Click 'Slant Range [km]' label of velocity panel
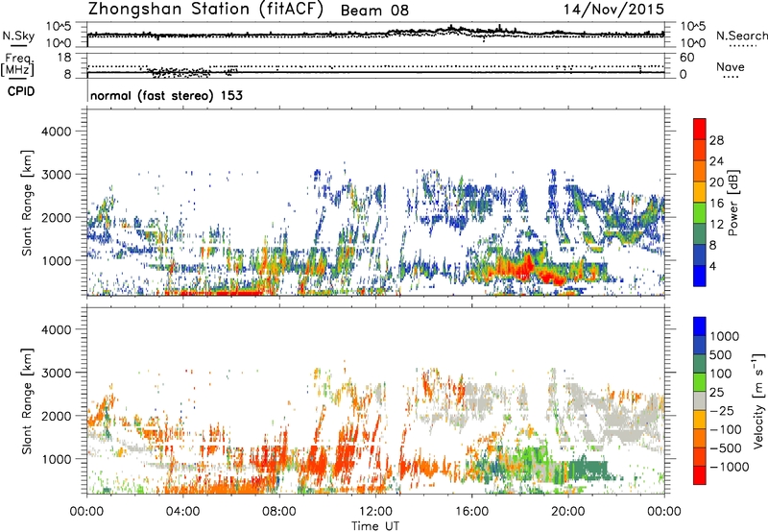 point(27,401)
